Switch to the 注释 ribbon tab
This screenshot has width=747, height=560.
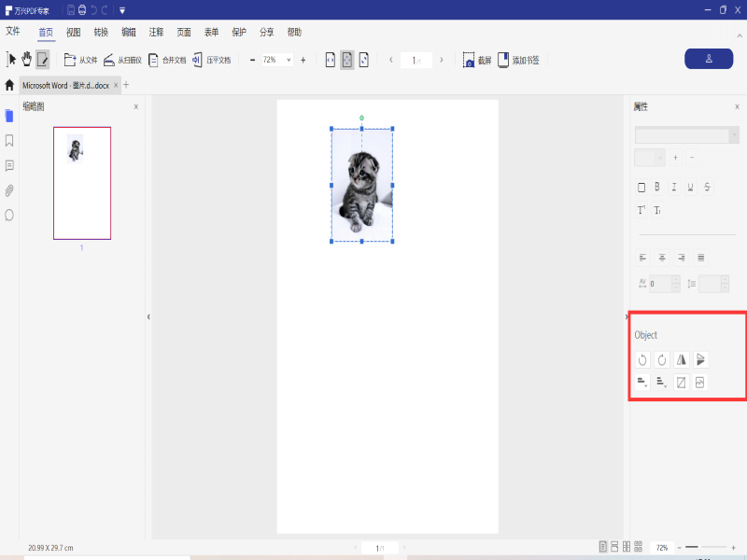tap(157, 32)
